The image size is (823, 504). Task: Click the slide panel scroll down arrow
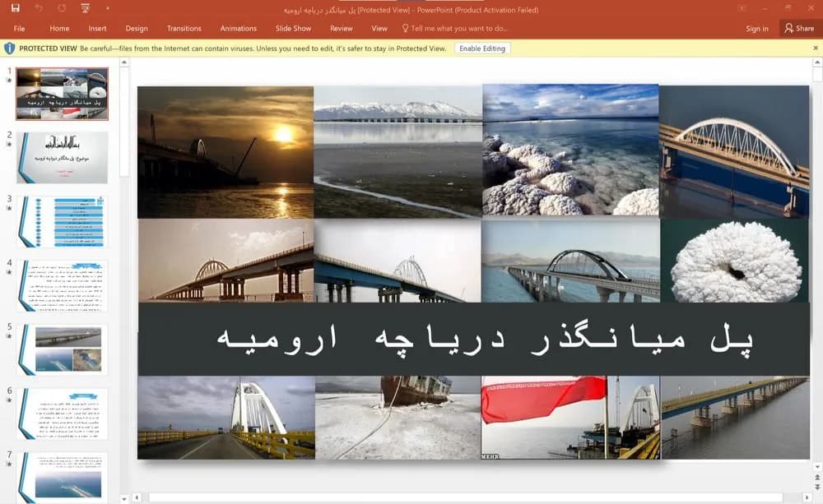[124, 499]
